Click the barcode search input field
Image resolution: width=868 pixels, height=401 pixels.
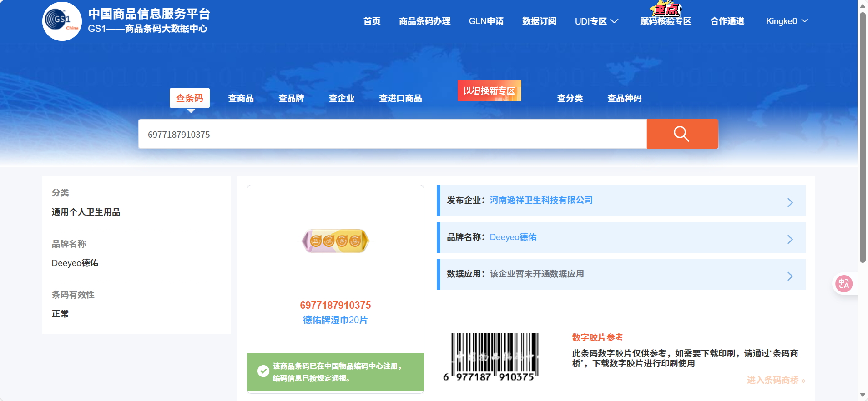pyautogui.click(x=391, y=135)
